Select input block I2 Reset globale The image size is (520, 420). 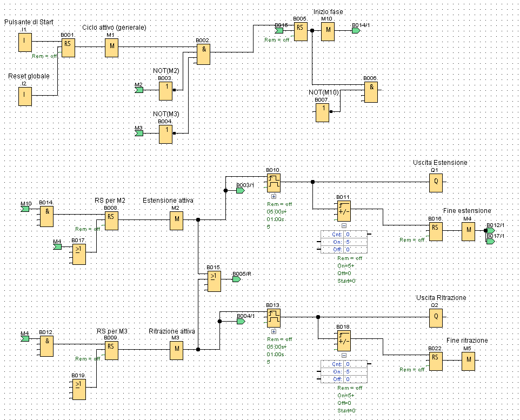click(25, 96)
